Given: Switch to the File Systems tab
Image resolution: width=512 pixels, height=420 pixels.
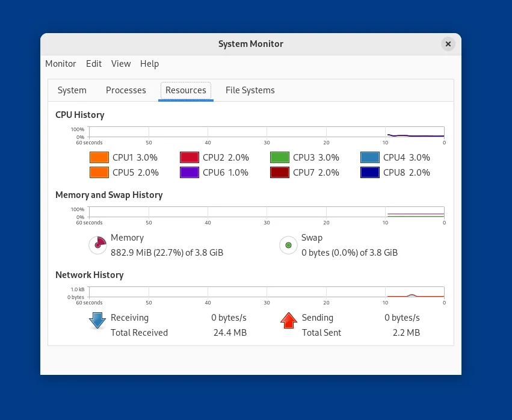Looking at the screenshot, I should click(250, 90).
